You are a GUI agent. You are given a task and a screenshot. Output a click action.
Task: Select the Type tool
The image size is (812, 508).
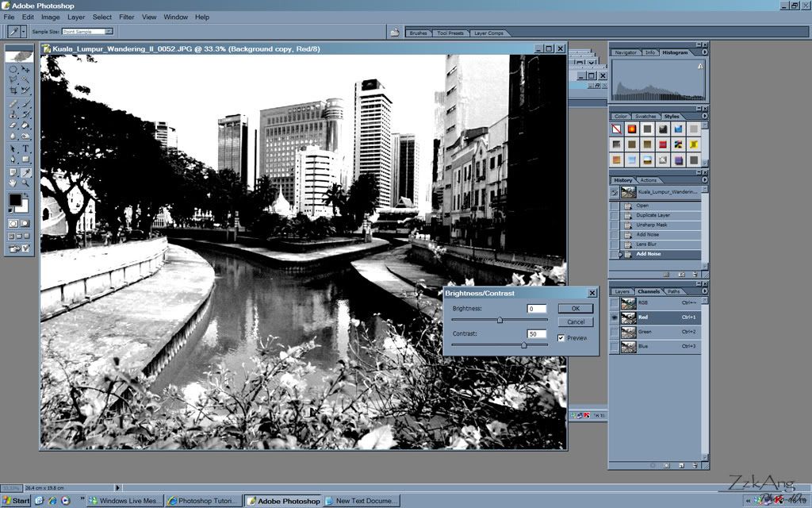point(25,148)
